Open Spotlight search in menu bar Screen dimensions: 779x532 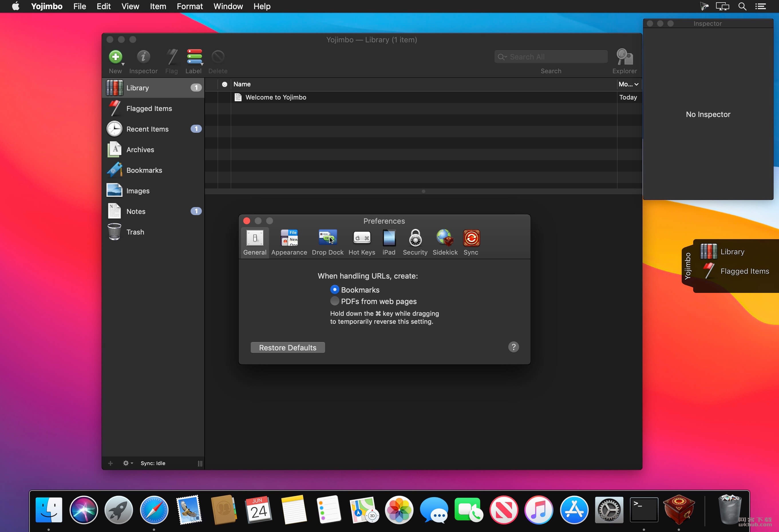click(x=742, y=6)
